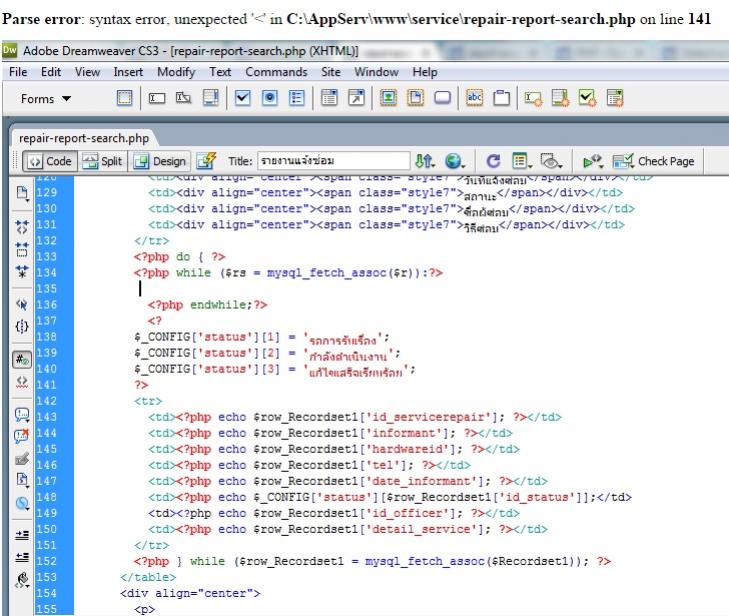Open the File Management dropdown icon
This screenshot has height=616, width=729.
coord(424,160)
